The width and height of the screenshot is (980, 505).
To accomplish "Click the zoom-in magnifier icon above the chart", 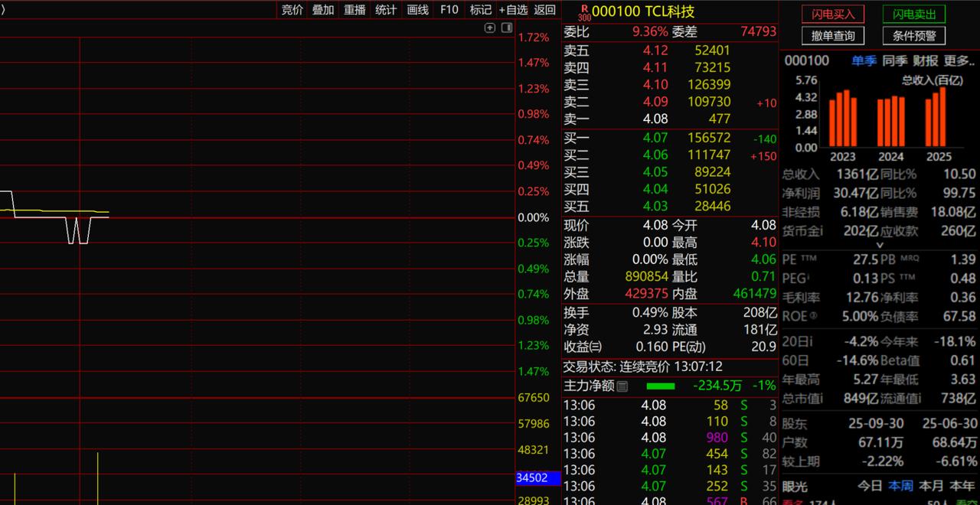I will coord(490,28).
